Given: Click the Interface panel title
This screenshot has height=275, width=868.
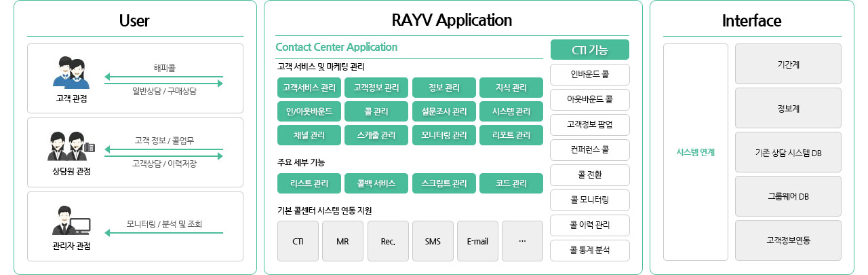Looking at the screenshot, I should (x=752, y=21).
